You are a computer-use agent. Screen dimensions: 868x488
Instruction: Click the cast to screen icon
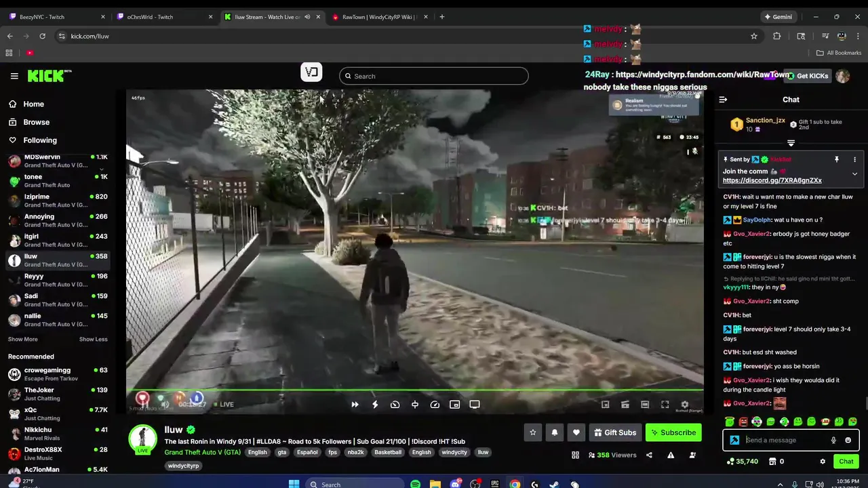pyautogui.click(x=475, y=405)
